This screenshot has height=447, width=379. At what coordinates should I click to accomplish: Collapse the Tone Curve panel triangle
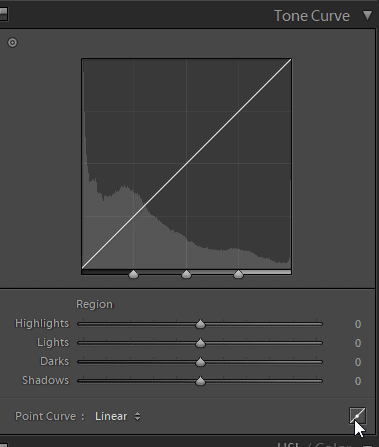[x=367, y=15]
